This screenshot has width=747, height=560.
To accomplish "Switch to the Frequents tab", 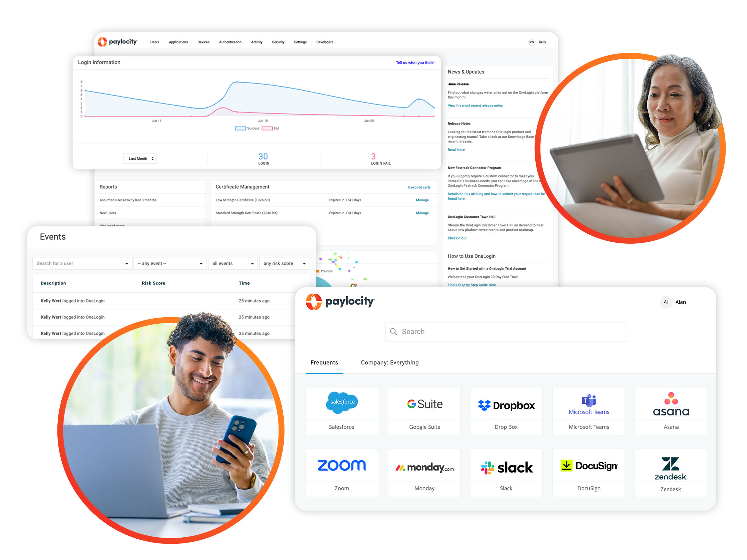I will [324, 363].
